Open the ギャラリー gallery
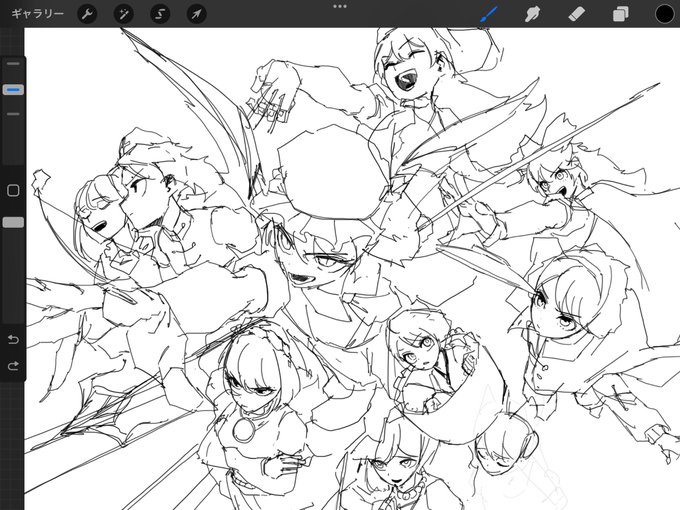680x510 pixels. [37, 14]
